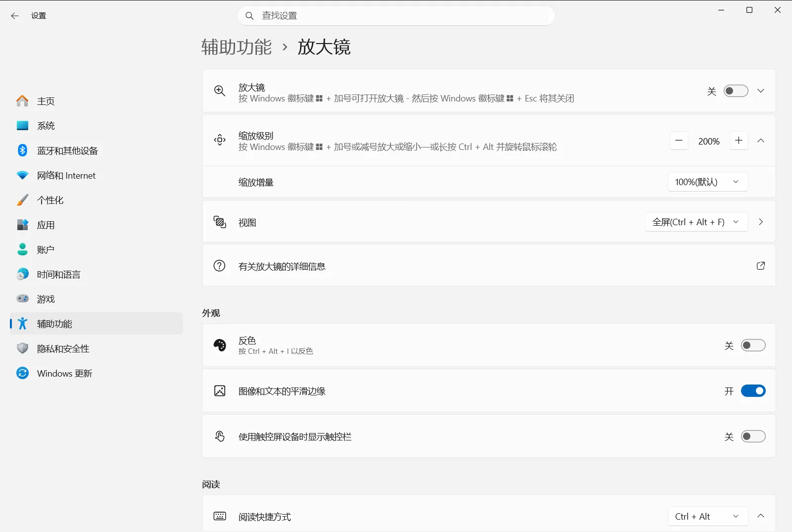Viewport: 792px width, 532px height.
Task: Open the 视图 全屏(Ctrl + Alt + F) dropdown
Action: (696, 222)
